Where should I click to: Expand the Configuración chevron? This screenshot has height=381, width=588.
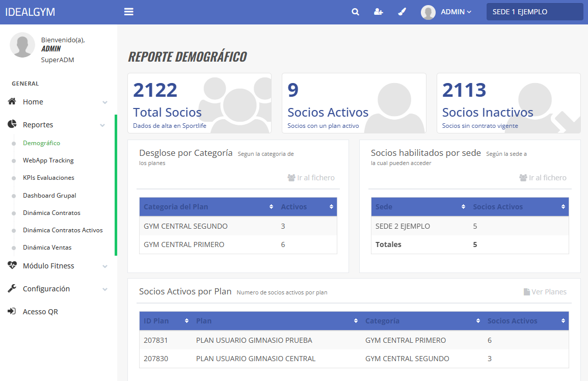[x=105, y=289]
